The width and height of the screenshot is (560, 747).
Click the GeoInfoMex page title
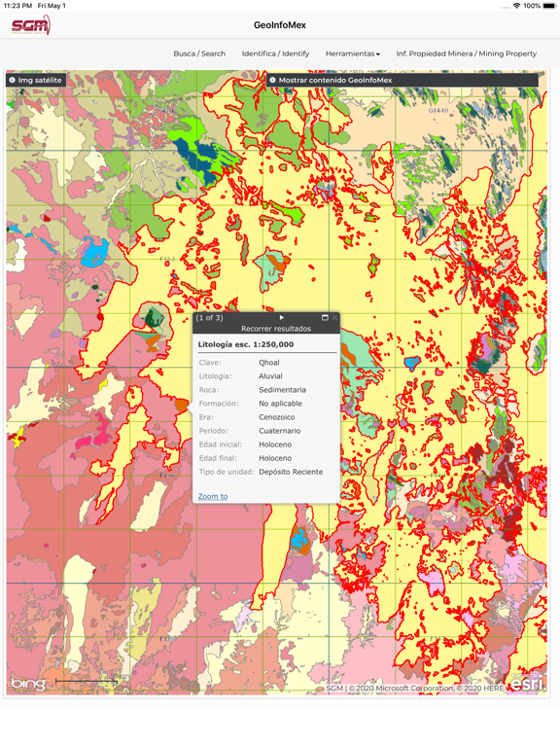pyautogui.click(x=280, y=25)
